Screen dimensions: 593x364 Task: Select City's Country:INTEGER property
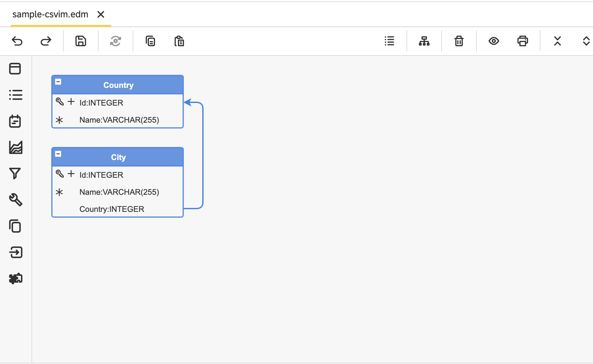pos(118,209)
